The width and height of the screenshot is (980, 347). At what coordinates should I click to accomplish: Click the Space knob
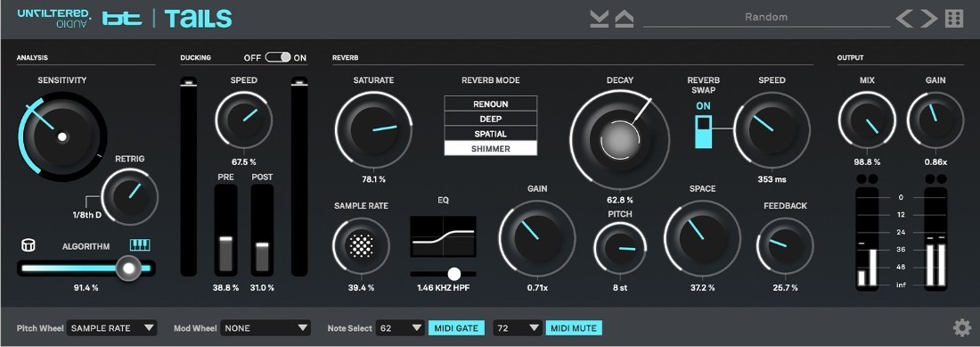tap(703, 238)
